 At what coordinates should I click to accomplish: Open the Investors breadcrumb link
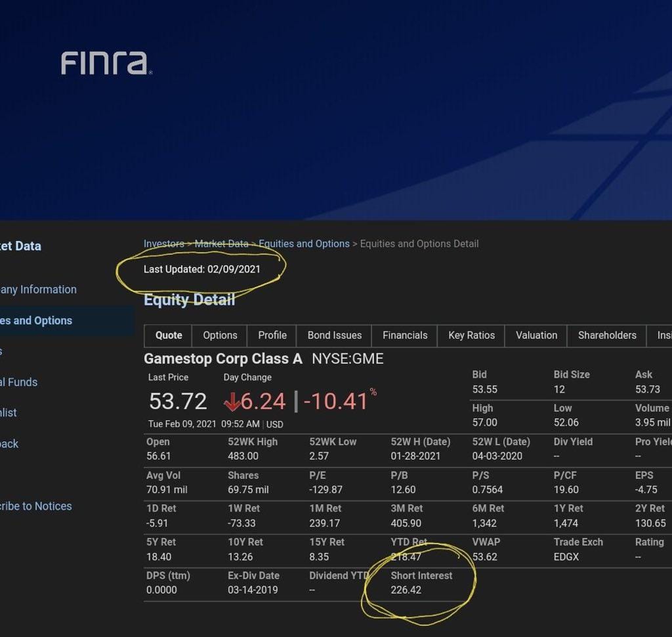point(163,244)
